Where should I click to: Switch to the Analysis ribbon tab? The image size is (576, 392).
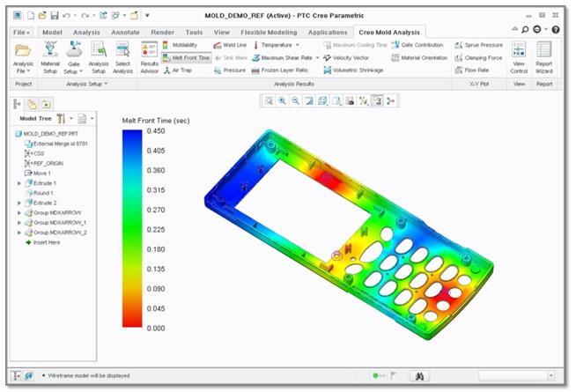pos(86,33)
